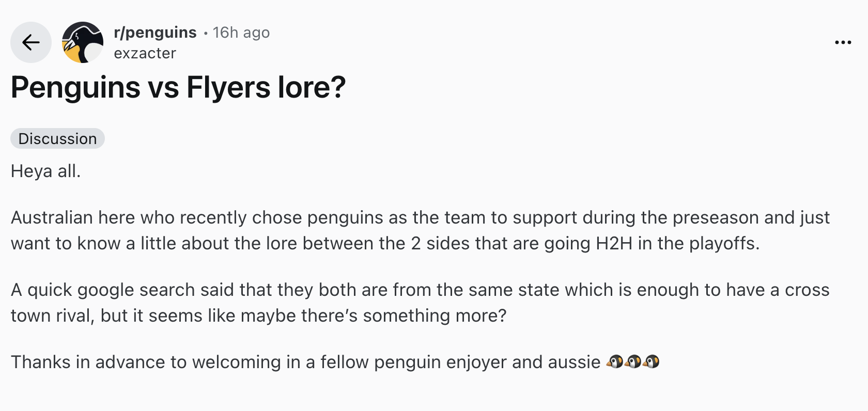Click the back arrow button
The image size is (868, 411).
31,42
